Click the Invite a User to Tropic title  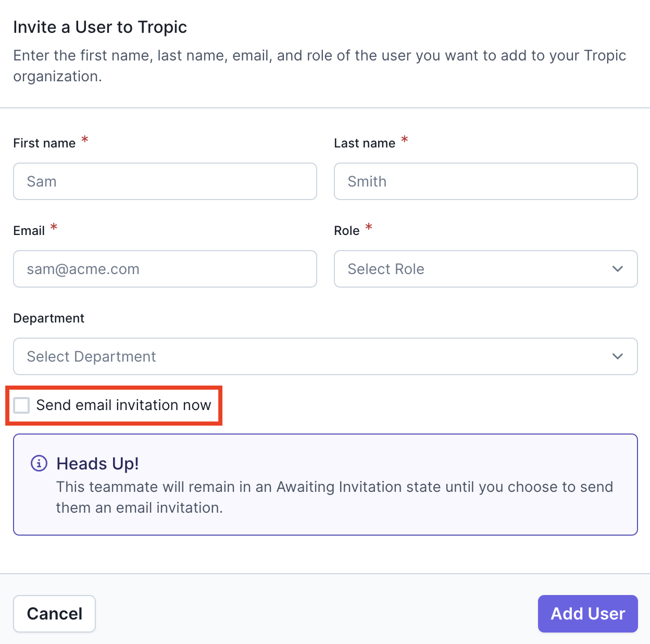pyautogui.click(x=100, y=27)
